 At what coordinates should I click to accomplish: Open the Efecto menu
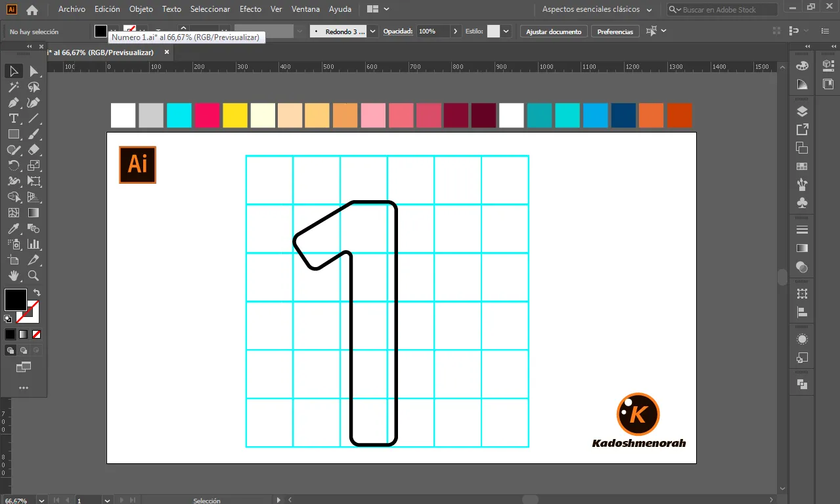[250, 9]
